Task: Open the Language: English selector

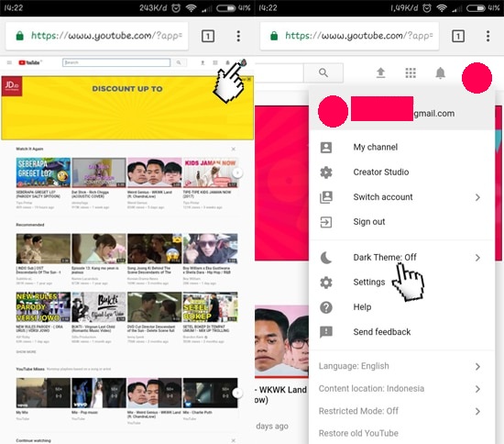Action: click(401, 366)
